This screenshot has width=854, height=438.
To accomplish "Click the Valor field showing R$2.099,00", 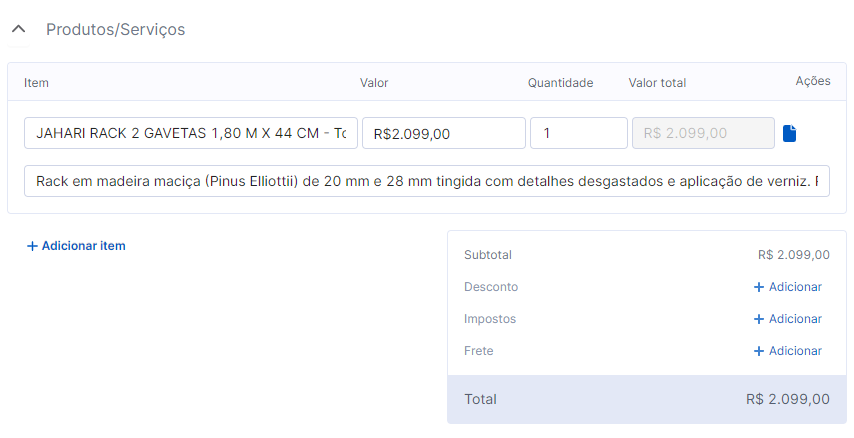I will [x=443, y=133].
